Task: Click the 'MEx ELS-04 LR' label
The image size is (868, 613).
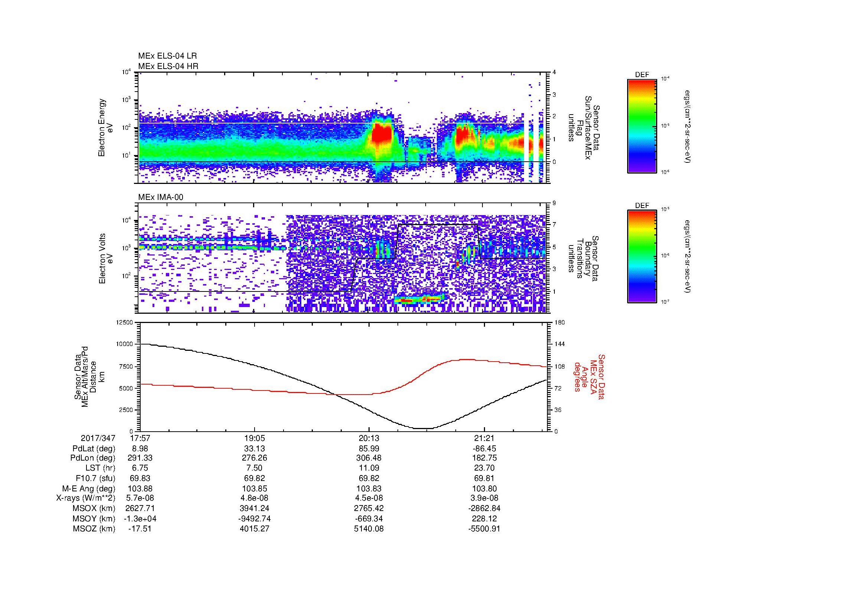Action: (167, 56)
